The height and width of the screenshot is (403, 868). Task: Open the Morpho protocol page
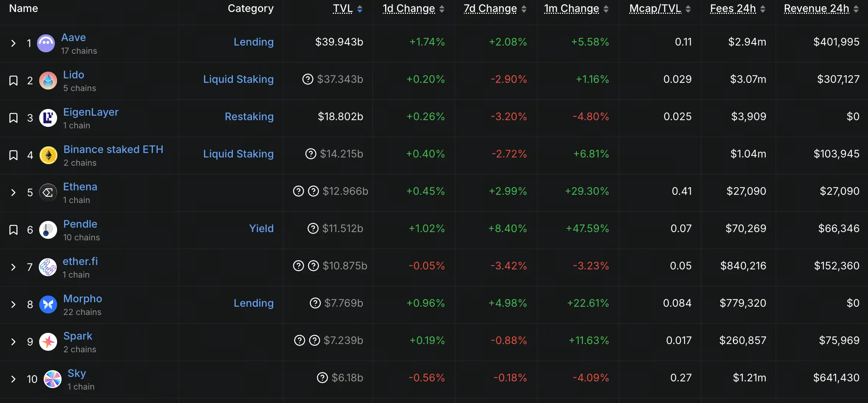[x=82, y=299]
